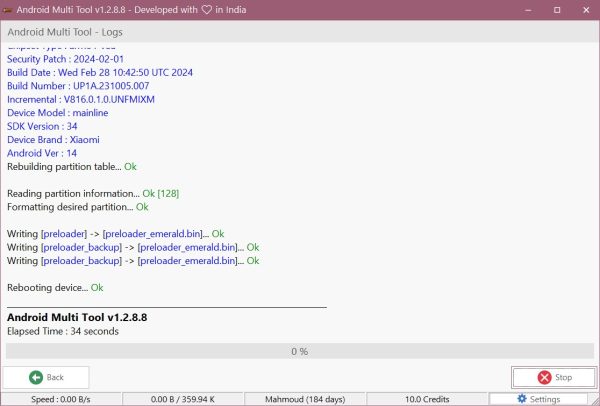Click the Device Brand : Xiaomi line
Screen dimensions: 600x406
pos(53,140)
